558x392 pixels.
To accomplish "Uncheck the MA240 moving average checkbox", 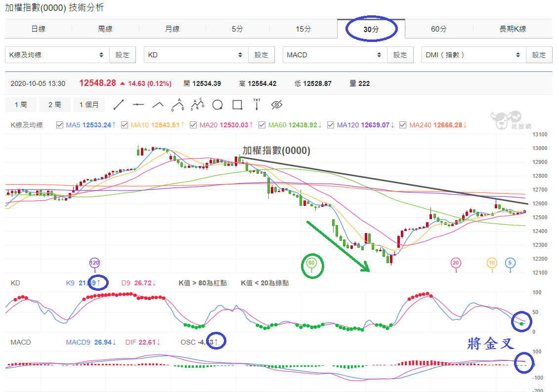I will coord(403,125).
